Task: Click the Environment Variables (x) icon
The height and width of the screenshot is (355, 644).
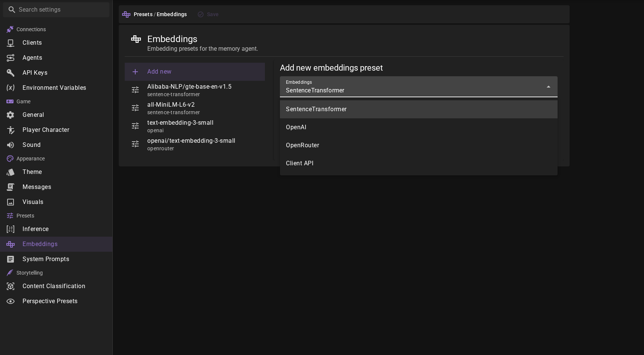Action: pyautogui.click(x=11, y=88)
